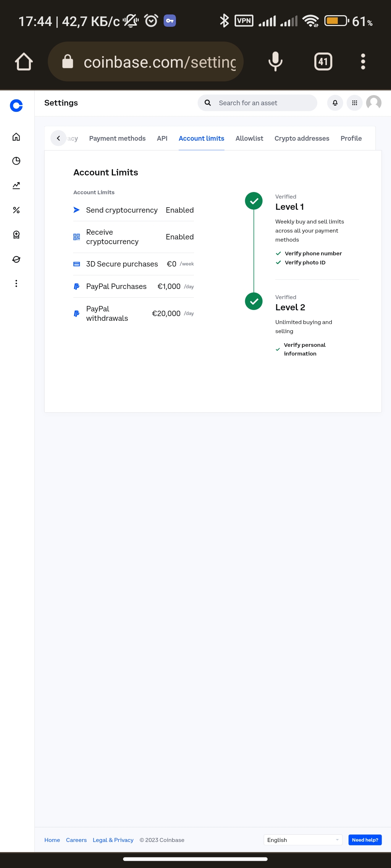This screenshot has height=868, width=391.
Task: Open the user avatar profile menu
Action: pyautogui.click(x=374, y=103)
